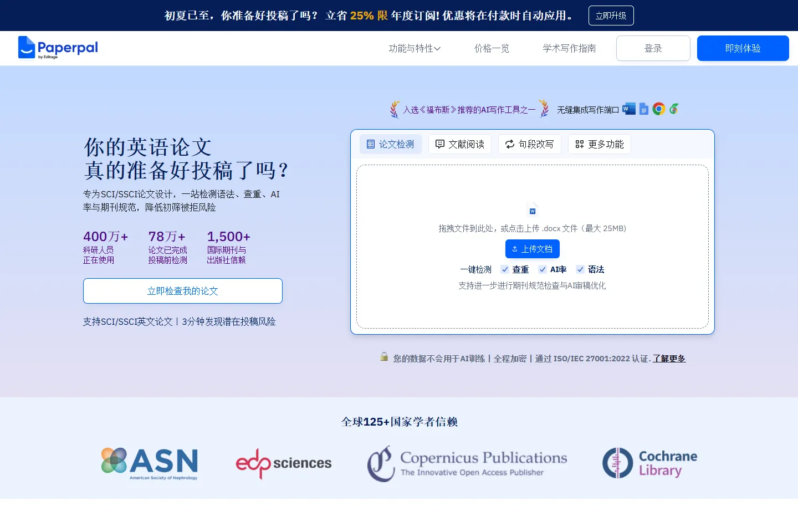Click the Chrome integration icon
798x532 pixels.
658,109
